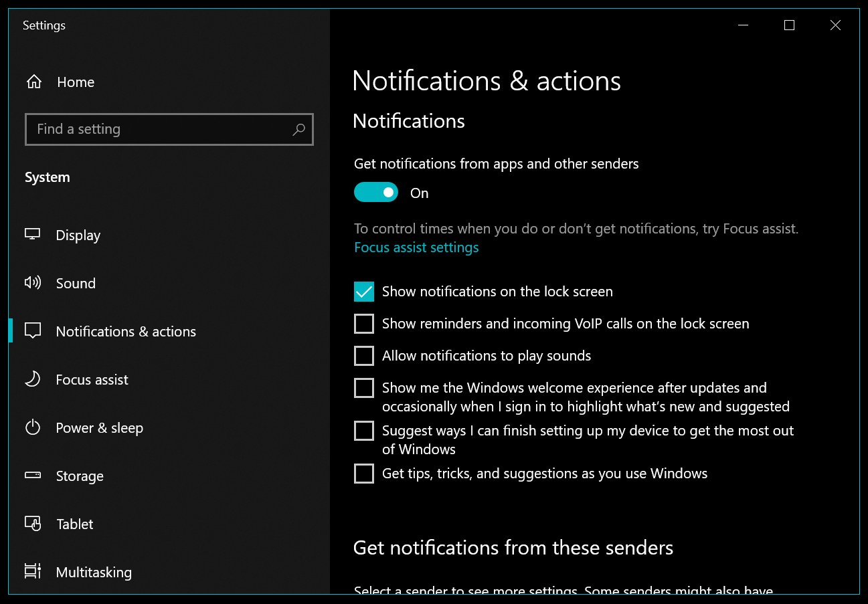Turn off Get notifications from apps toggle

376,193
